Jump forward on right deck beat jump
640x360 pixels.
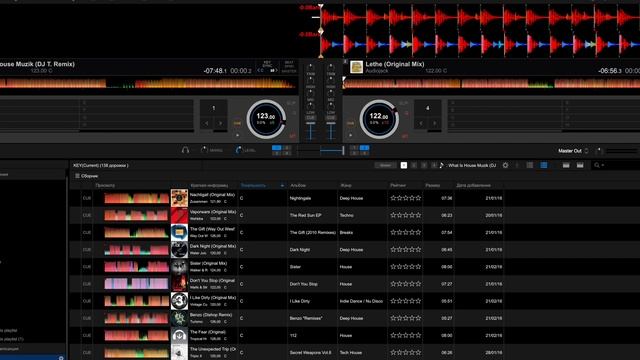coord(435,123)
